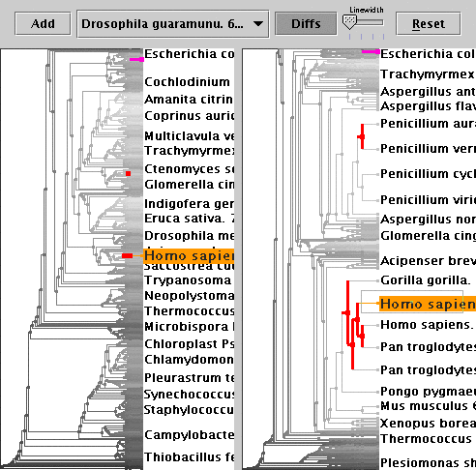Click the small red marker near Ctenomyces
Screen dimensions: 476x470
(128, 173)
